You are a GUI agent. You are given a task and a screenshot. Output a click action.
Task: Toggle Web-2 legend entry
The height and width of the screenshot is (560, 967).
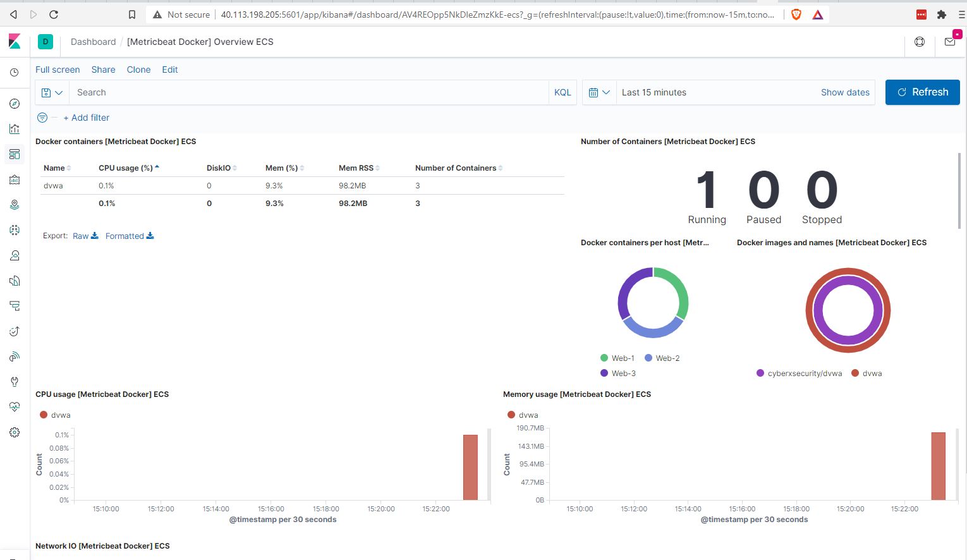click(662, 358)
